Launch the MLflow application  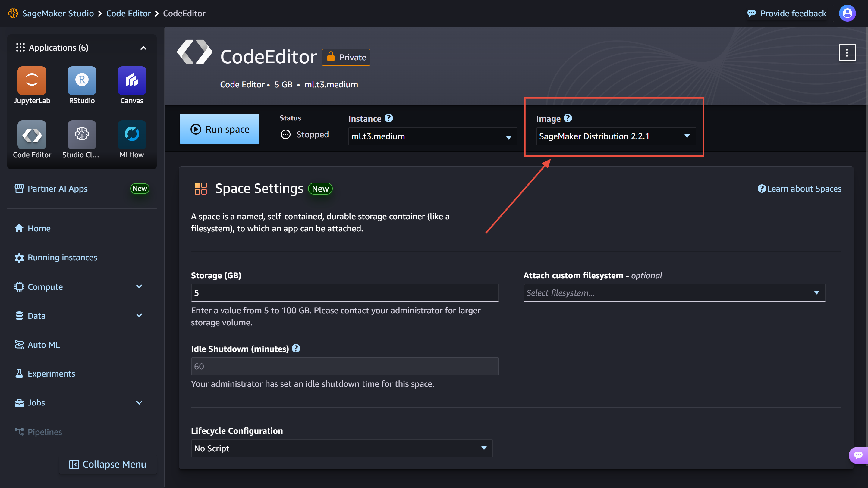(x=132, y=135)
